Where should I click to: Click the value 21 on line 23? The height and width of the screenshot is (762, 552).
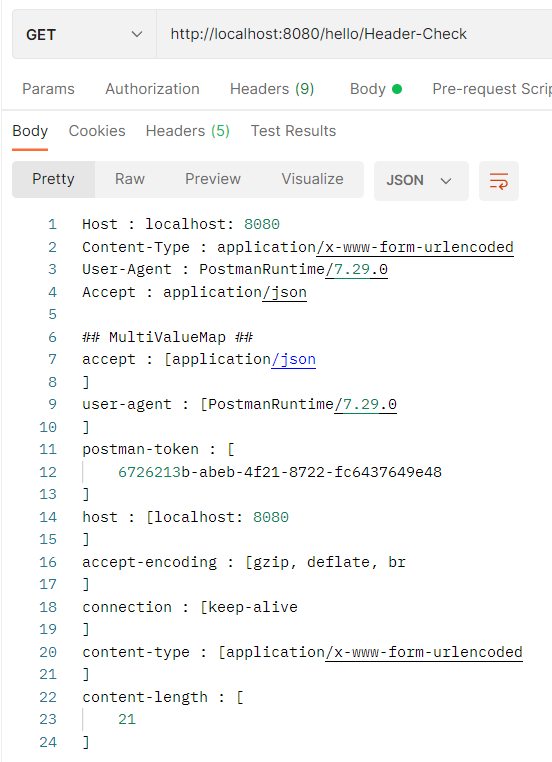(127, 720)
